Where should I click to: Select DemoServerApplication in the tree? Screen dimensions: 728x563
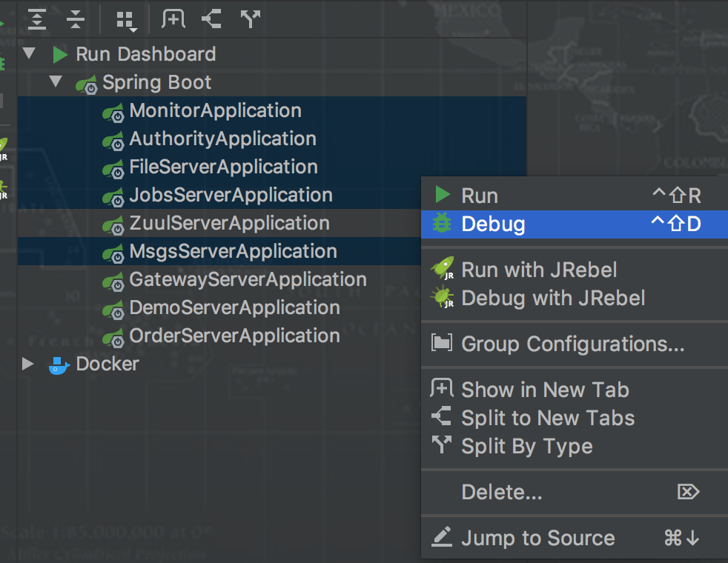[x=234, y=307]
